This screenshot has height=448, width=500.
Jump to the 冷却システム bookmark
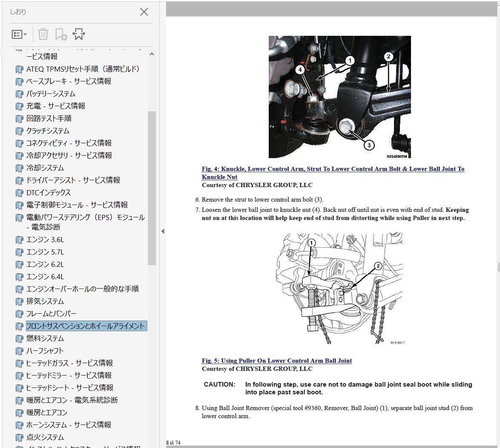[45, 168]
